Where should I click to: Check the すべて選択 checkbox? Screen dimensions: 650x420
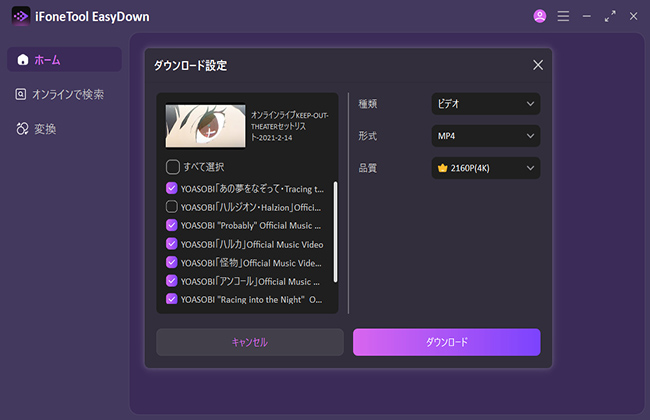pos(173,167)
